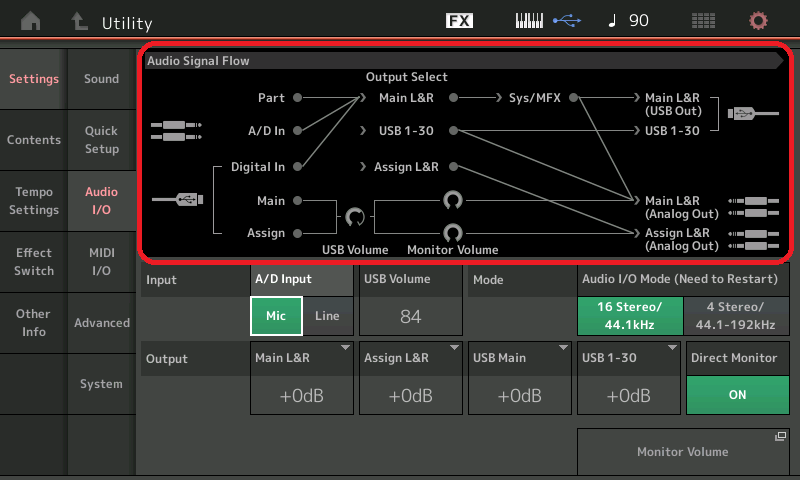Toggle Direct Monitor ON button
This screenshot has height=480, width=800.
tap(737, 394)
